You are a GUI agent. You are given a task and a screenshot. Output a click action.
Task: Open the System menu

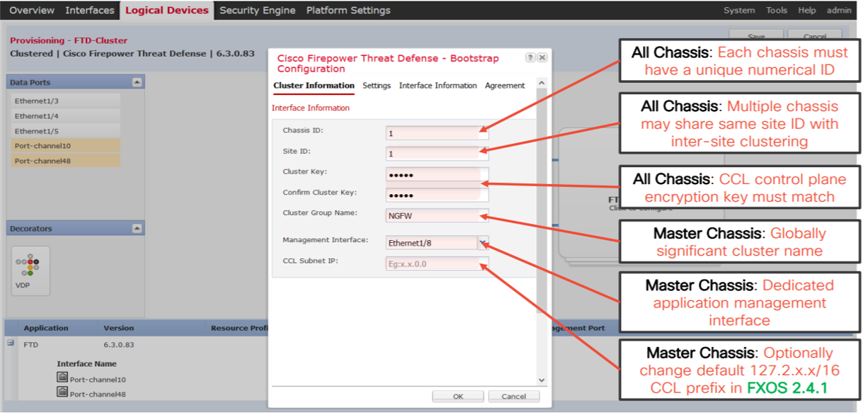[x=739, y=11]
